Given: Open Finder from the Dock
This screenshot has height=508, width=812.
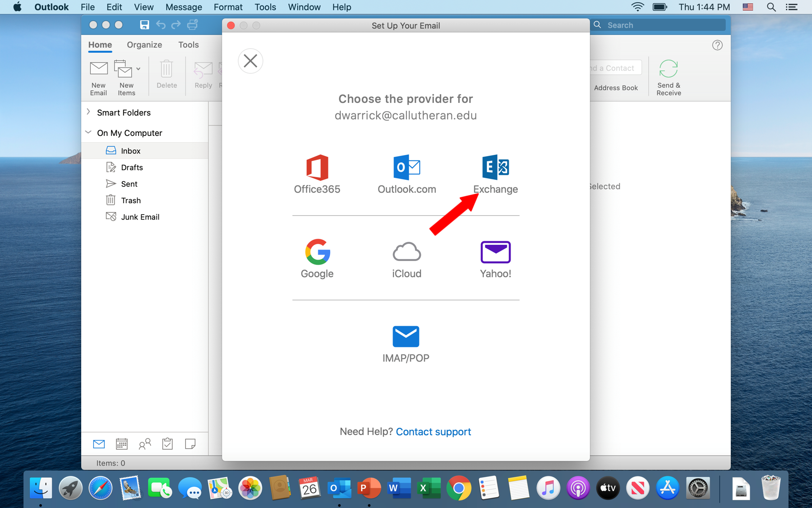Looking at the screenshot, I should coord(41,488).
